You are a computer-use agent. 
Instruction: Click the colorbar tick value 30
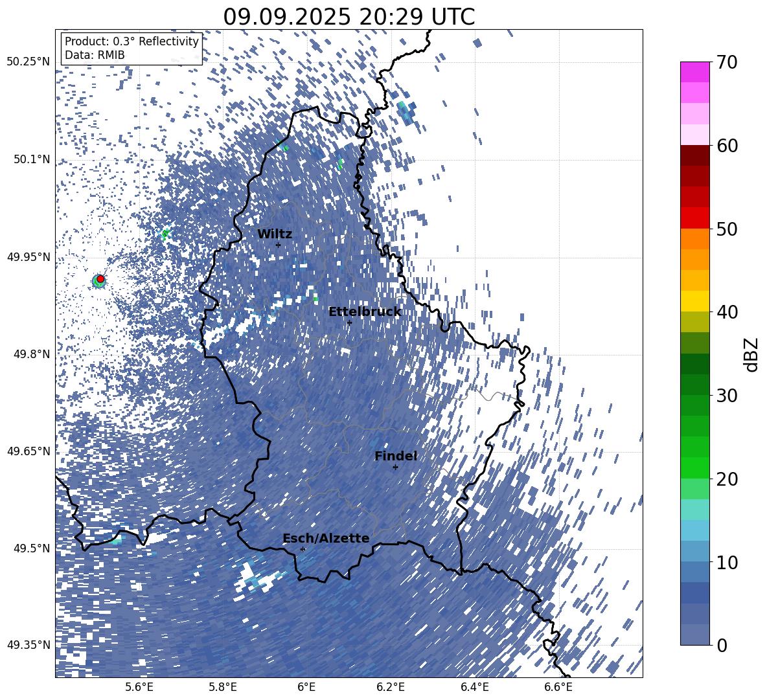pyautogui.click(x=726, y=396)
